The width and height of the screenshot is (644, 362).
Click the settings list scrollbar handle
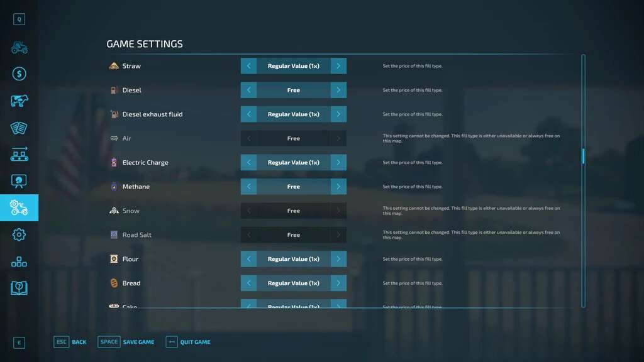pyautogui.click(x=583, y=156)
